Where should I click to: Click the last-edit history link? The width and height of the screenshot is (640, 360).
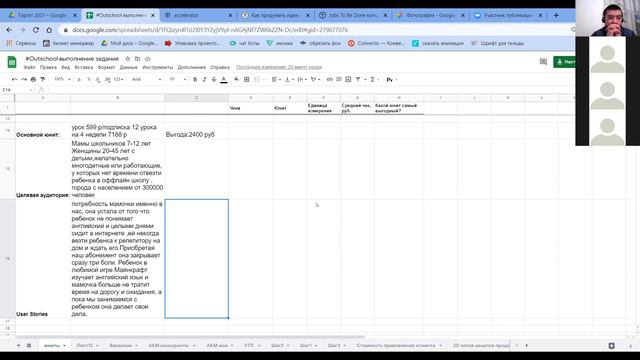279,67
